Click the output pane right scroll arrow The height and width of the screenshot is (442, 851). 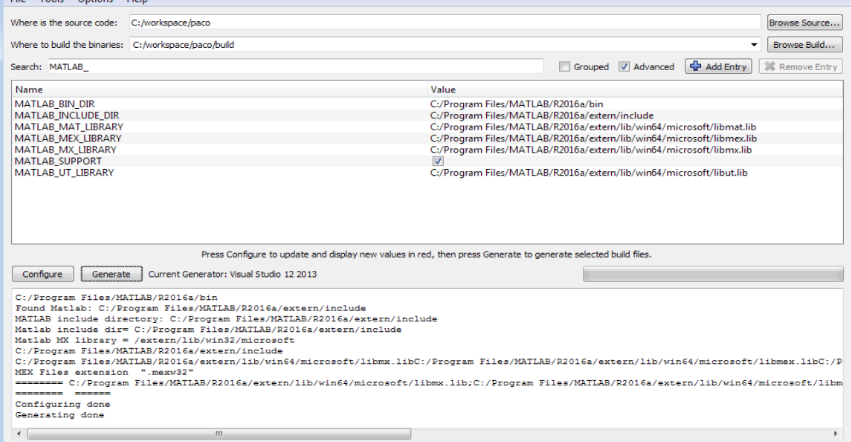835,433
